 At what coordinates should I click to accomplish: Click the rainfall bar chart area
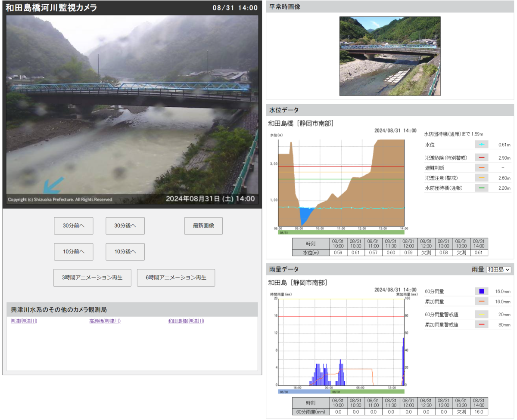pos(341,342)
